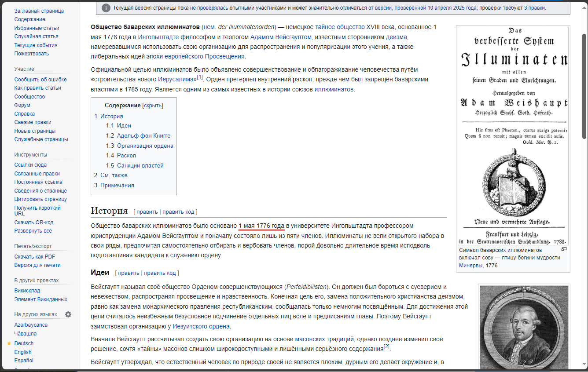Click 'Получить короткий URL' link
Viewport: 588px width, 372px height.
click(x=37, y=211)
